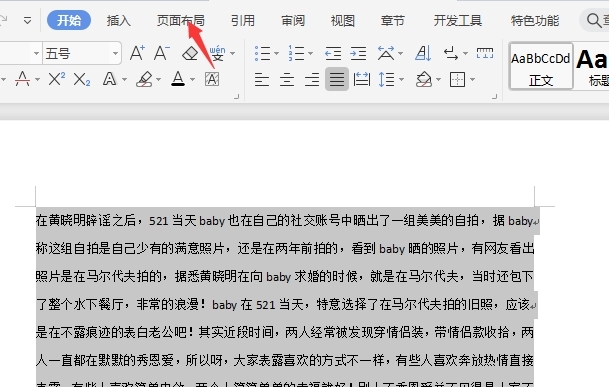Image resolution: width=609 pixels, height=387 pixels.
Task: Click the line starting with 人一直都在默默的秀恩爱
Action: click(285, 360)
